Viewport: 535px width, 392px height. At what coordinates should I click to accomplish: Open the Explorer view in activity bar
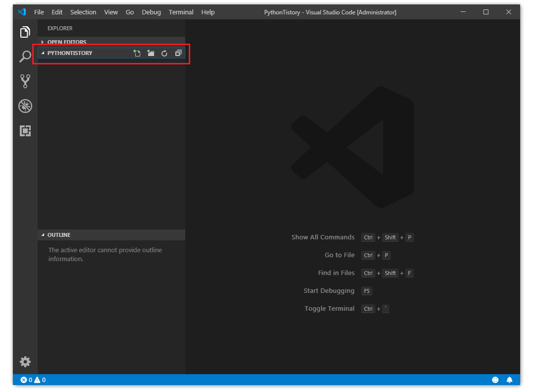(25, 32)
